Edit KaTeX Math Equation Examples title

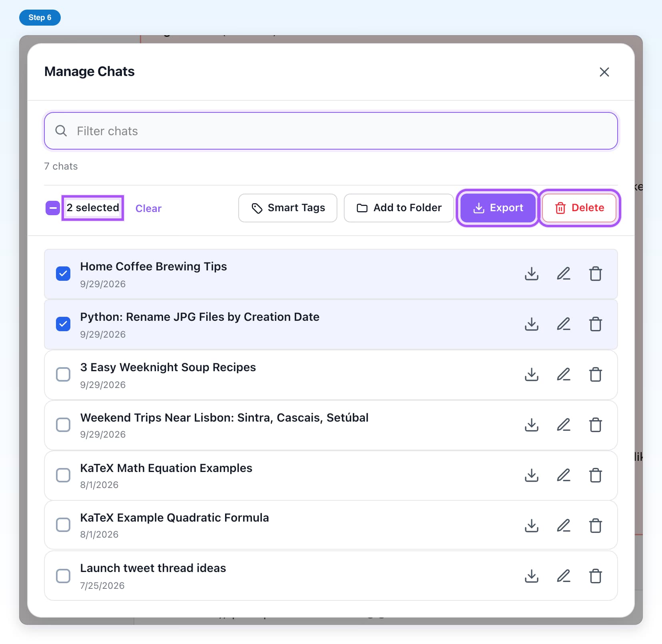pyautogui.click(x=564, y=476)
